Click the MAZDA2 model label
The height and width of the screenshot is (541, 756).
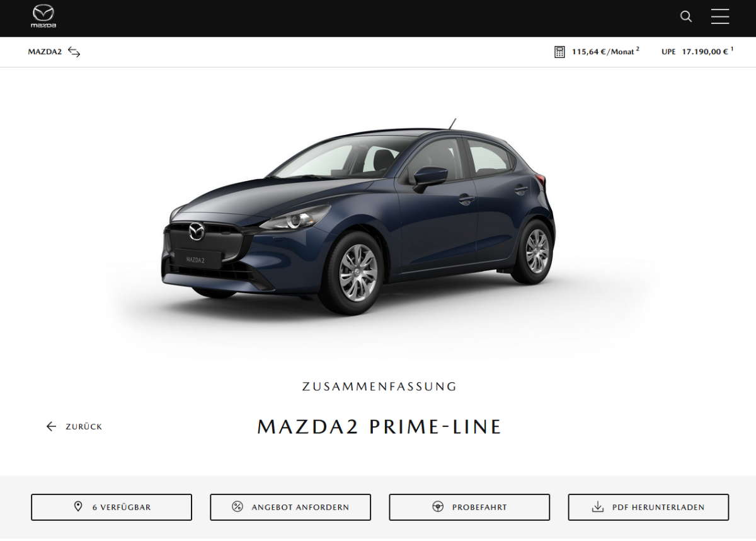[45, 52]
